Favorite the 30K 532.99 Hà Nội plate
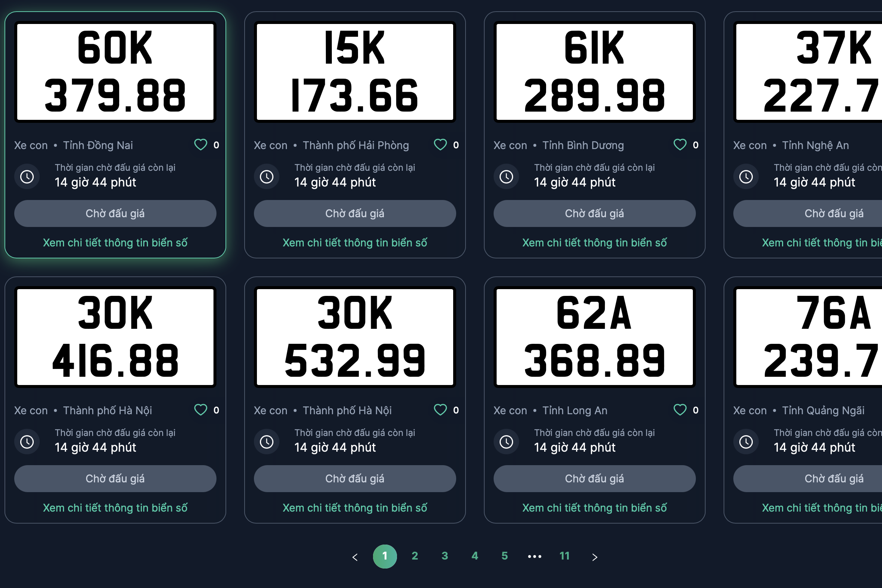Viewport: 882px width, 588px height. [440, 410]
